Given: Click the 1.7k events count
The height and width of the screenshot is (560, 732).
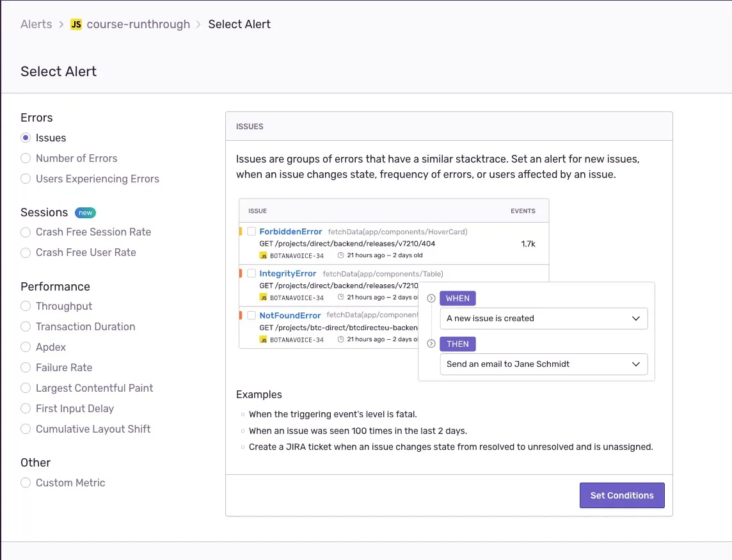Looking at the screenshot, I should tap(528, 244).
